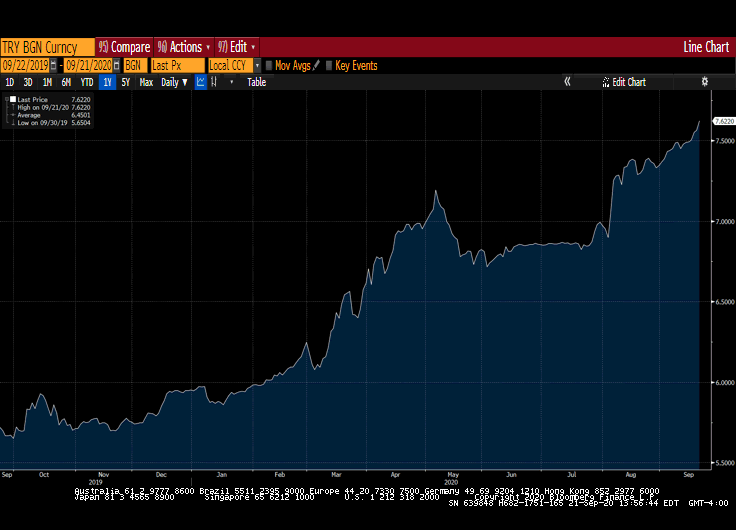Screen dimensions: 736x530
Task: Select the YTD range tab
Action: point(87,82)
